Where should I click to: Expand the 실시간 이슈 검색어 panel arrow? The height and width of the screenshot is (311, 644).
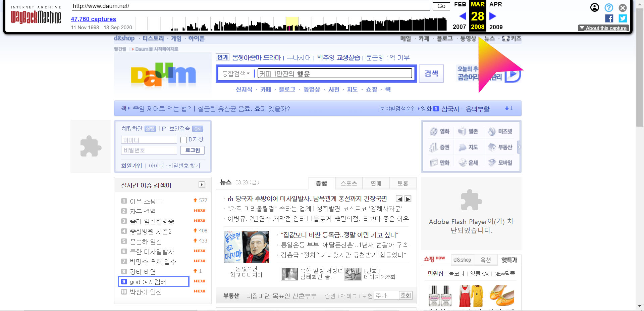click(x=202, y=185)
